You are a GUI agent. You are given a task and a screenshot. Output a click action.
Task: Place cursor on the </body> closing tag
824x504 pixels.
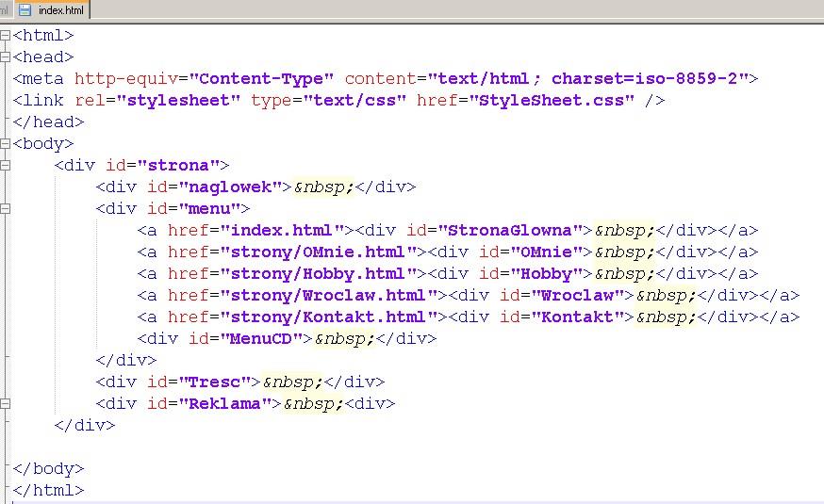(48, 468)
